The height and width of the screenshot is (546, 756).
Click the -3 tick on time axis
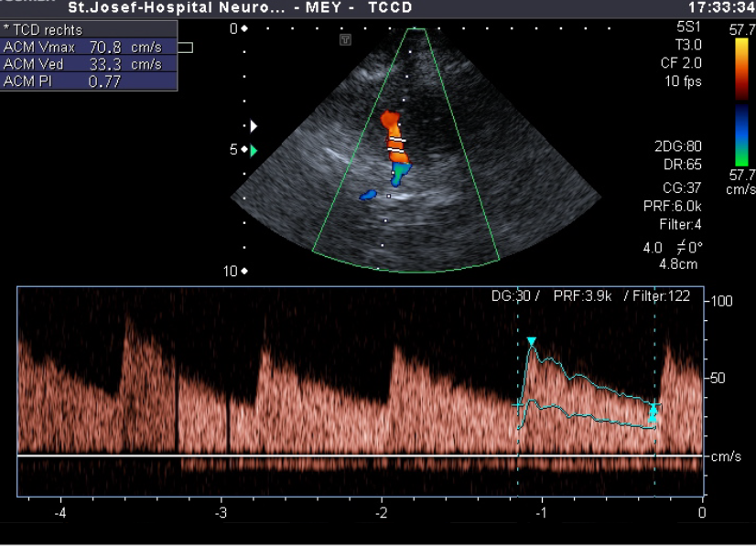pyautogui.click(x=221, y=513)
